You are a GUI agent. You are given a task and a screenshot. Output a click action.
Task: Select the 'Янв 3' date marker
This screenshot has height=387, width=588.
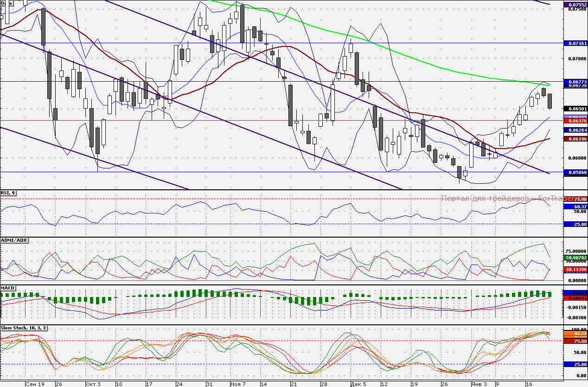pos(479,384)
